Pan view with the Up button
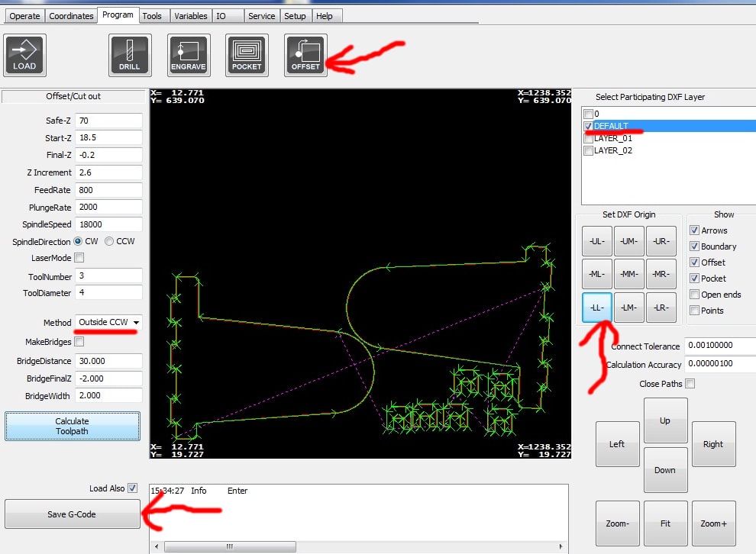This screenshot has width=756, height=554. point(665,420)
